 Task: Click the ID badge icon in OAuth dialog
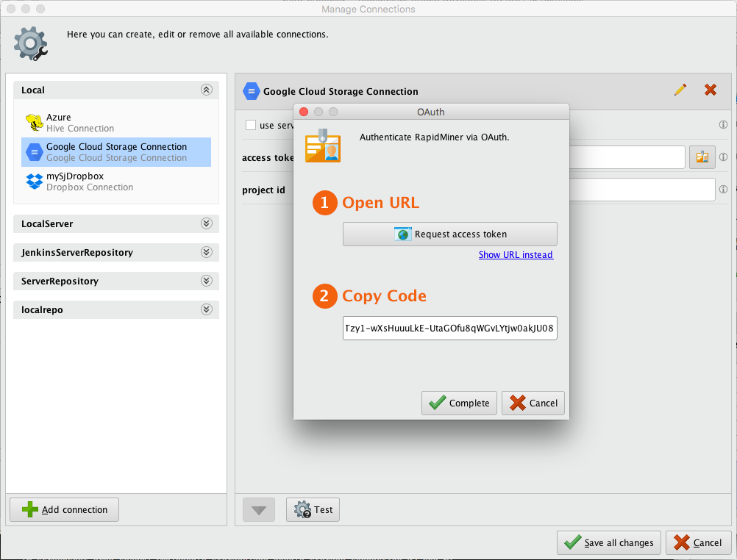[x=323, y=146]
